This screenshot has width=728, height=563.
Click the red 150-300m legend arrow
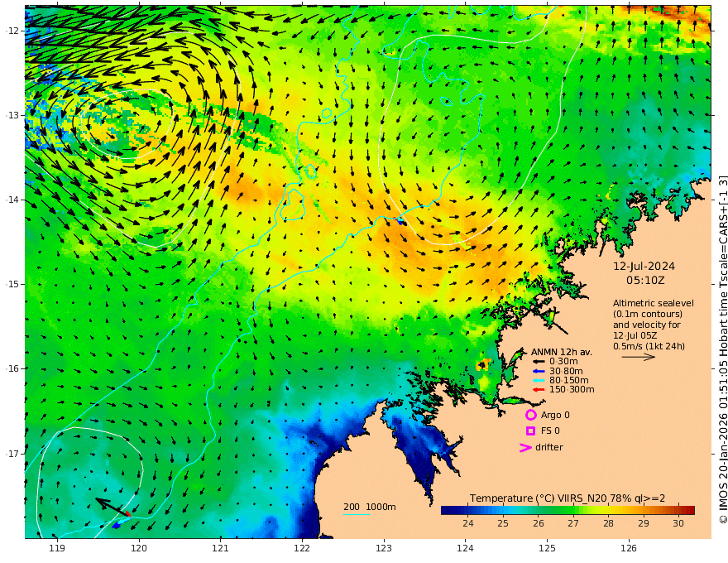[539, 390]
